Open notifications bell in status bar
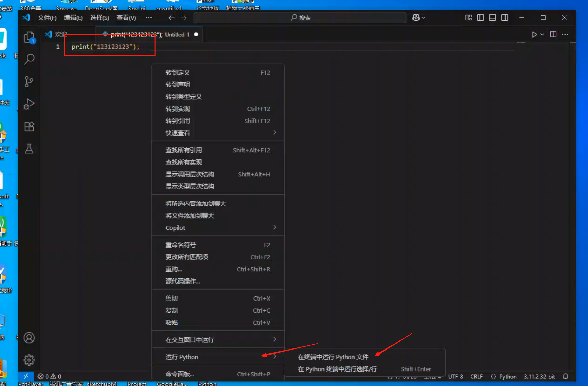This screenshot has width=588, height=386. pyautogui.click(x=566, y=376)
